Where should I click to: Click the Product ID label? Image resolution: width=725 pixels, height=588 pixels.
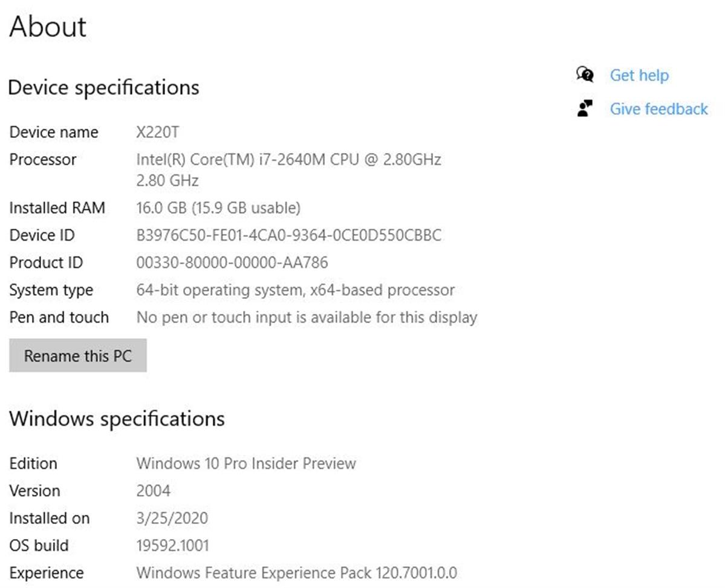pos(46,263)
